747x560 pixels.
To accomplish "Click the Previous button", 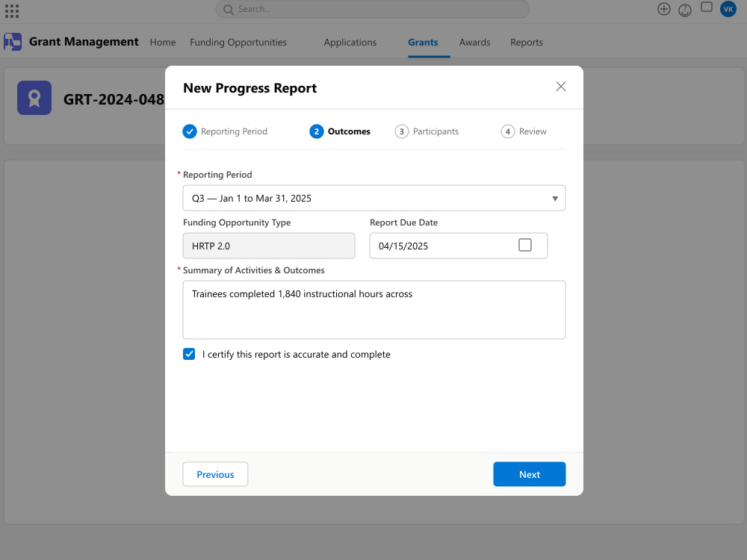I will click(x=215, y=474).
